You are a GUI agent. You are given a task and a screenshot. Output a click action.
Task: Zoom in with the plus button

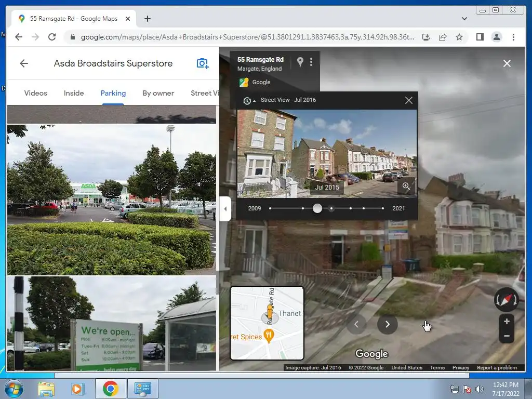click(x=507, y=321)
